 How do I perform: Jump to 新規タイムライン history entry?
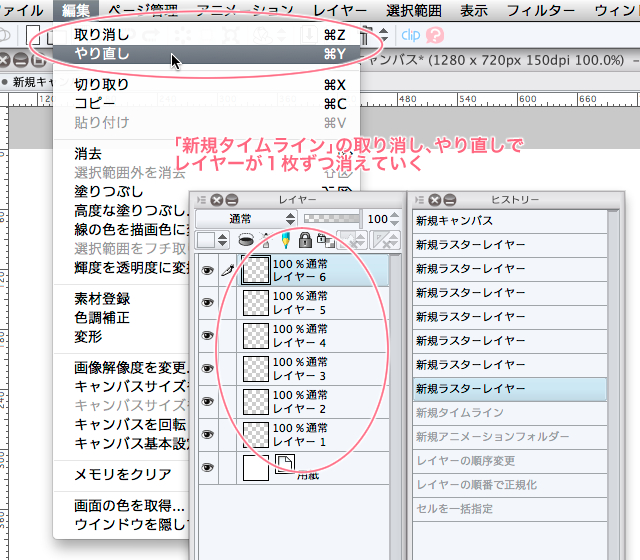click(x=510, y=413)
